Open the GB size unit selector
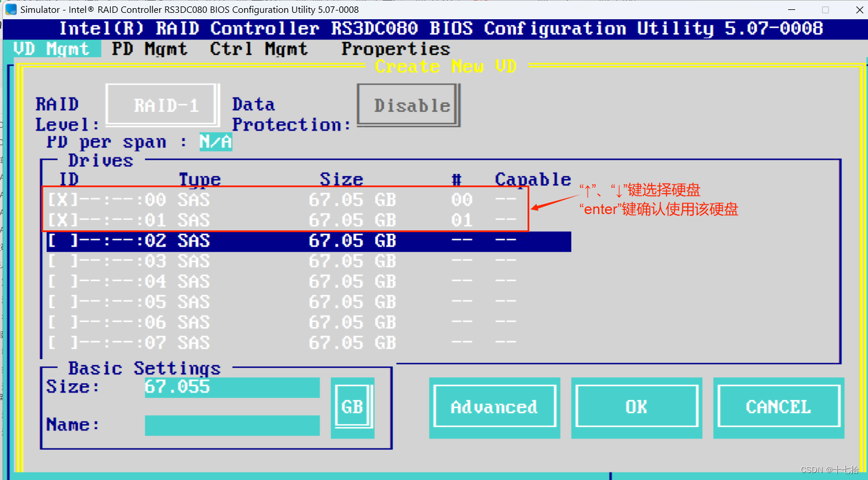 352,407
